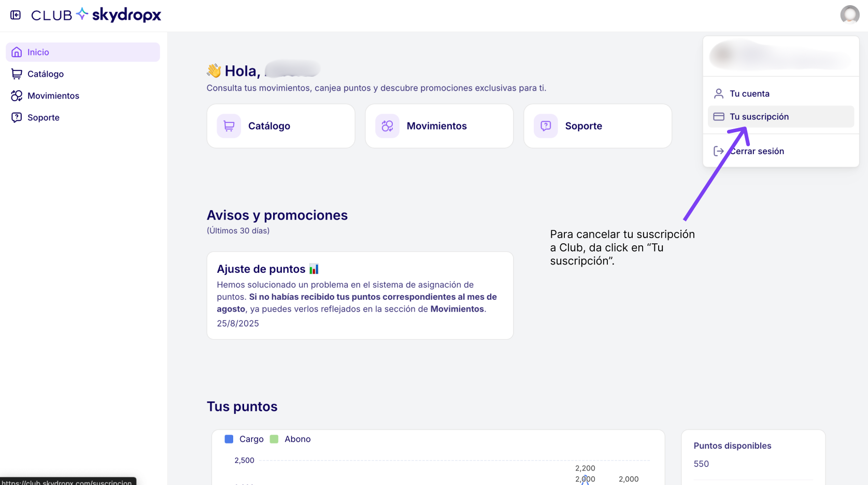Screen dimensions: 868x485
Task: Open the Soporte shortcut card
Action: (598, 126)
